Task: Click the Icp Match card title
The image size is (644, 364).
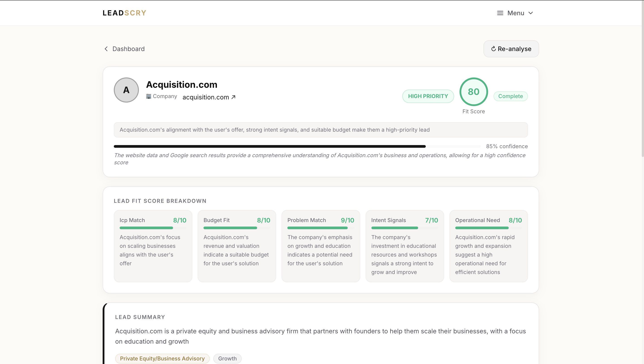Action: pos(132,220)
